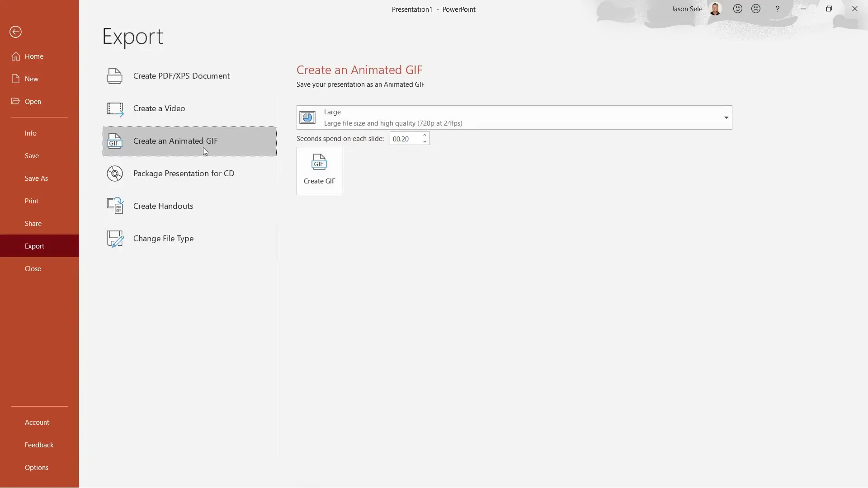Select the Export tab in the sidebar
The height and width of the screenshot is (488, 868).
pos(39,246)
